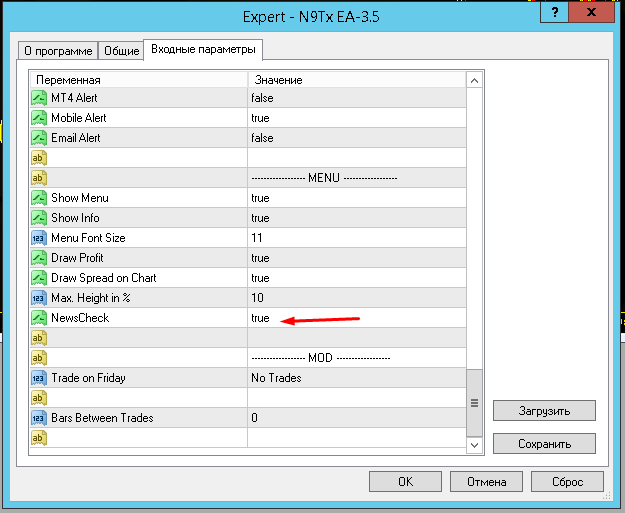The width and height of the screenshot is (625, 513).
Task: Select the Draw Spread on Chart variable name
Action: pos(104,278)
